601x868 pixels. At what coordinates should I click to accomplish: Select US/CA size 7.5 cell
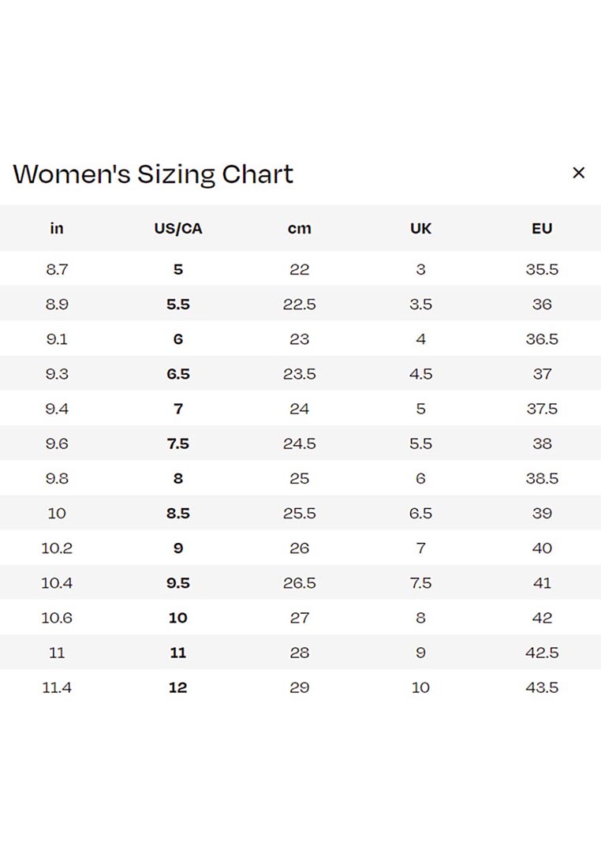pos(178,443)
